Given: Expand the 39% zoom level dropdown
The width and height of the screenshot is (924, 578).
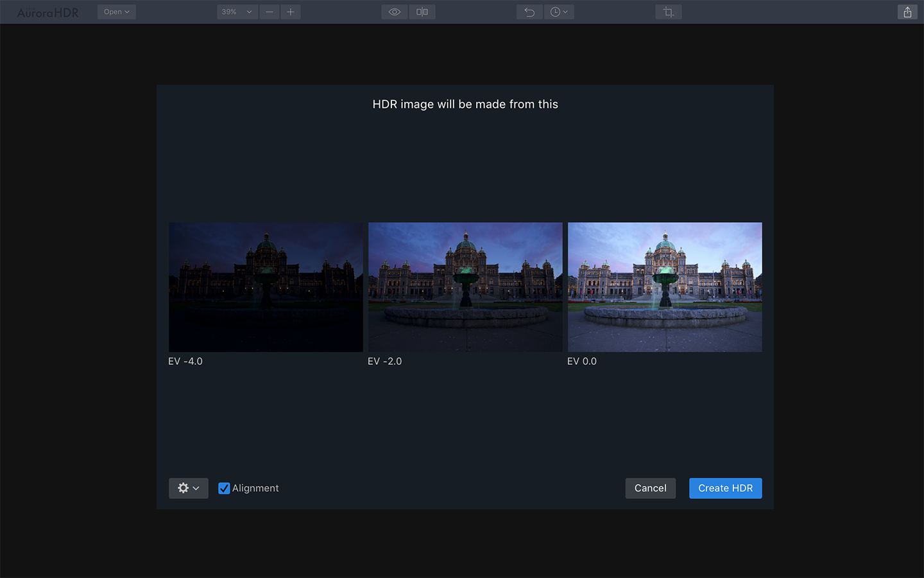Looking at the screenshot, I should coord(237,12).
